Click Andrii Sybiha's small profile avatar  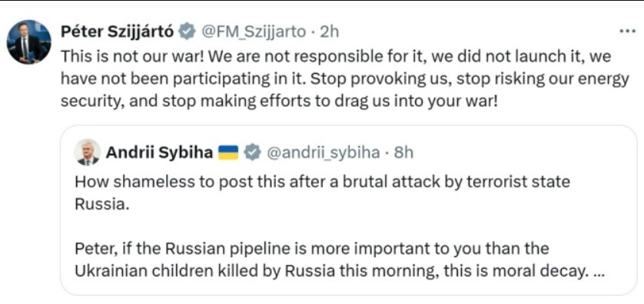87,152
